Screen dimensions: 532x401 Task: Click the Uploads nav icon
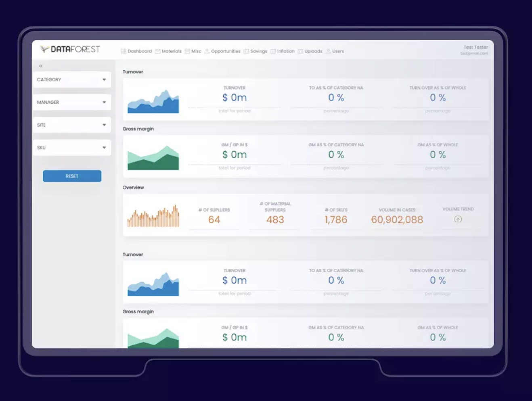pyautogui.click(x=300, y=51)
